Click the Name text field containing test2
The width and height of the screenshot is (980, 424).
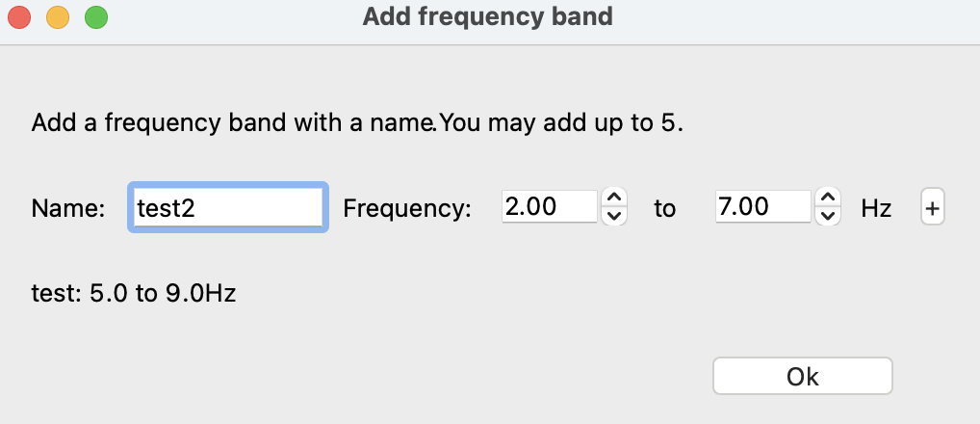pos(228,207)
